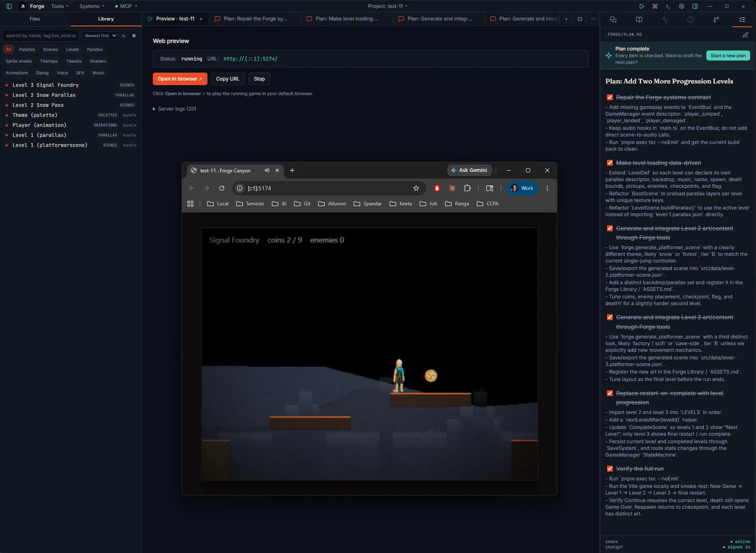Viewport: 756px width, 553px height.
Task: Switch library to list view icon
Action: (x=134, y=36)
